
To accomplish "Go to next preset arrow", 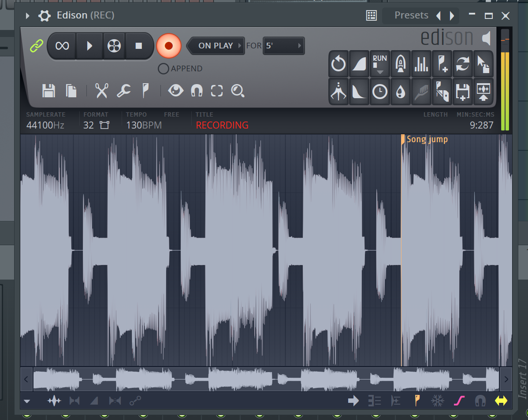I will pyautogui.click(x=452, y=15).
